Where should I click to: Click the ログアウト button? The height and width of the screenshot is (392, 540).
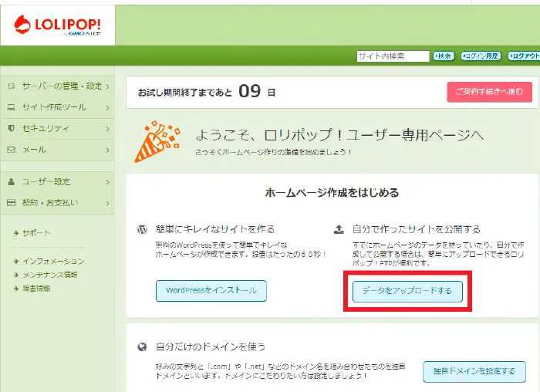524,56
